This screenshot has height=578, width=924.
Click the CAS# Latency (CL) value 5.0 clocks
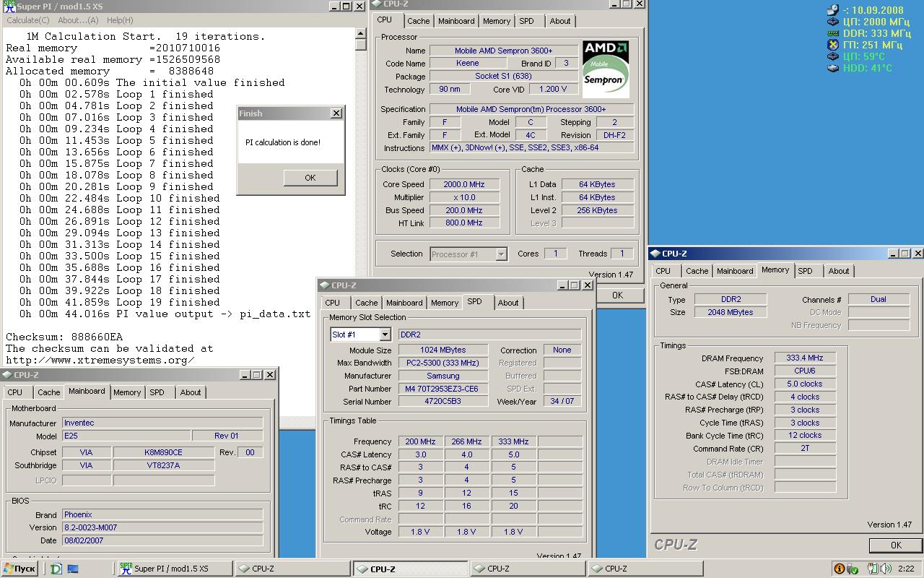tap(805, 384)
